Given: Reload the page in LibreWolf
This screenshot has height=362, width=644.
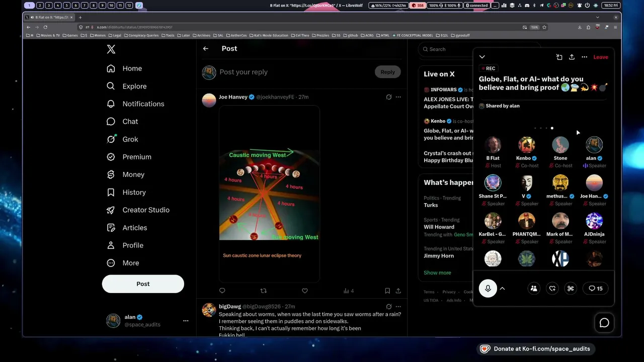Looking at the screenshot, I should point(45,27).
